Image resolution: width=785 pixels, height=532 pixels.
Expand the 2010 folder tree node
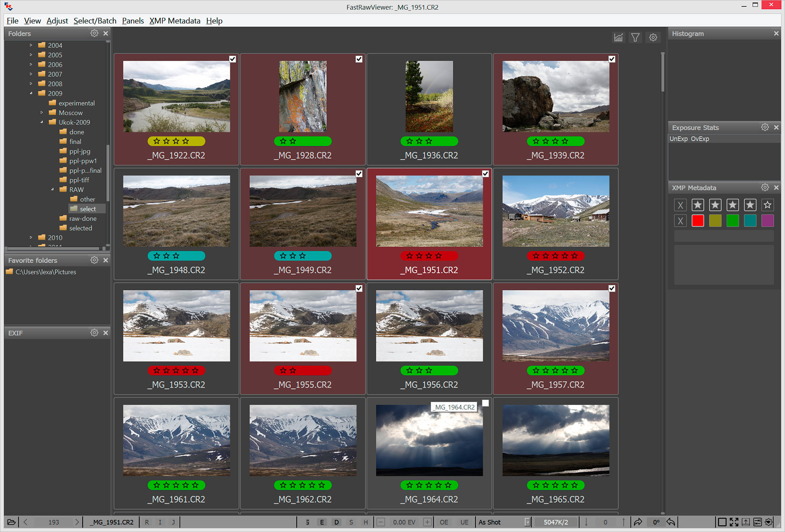(31, 237)
